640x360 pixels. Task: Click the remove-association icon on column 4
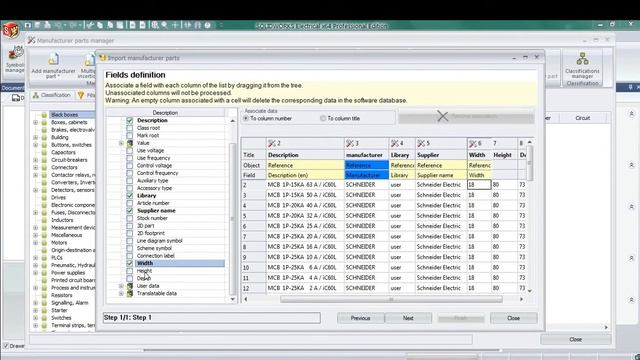(394, 143)
